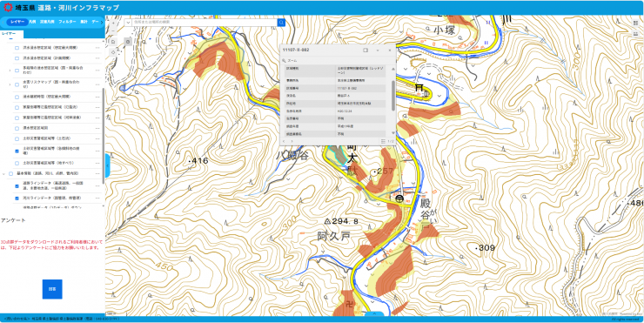This screenshot has height=323, width=644.
Task: Collapse the 基本情報 layer group
Action: [x=4, y=174]
